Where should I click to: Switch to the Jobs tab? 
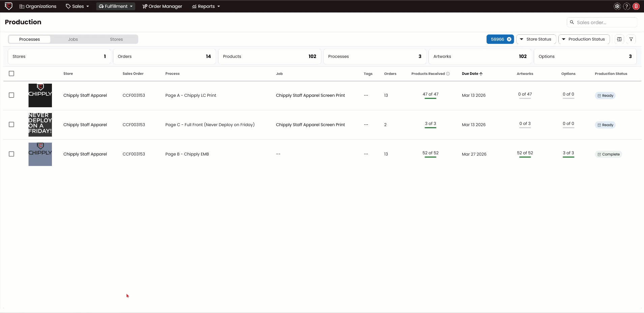72,39
